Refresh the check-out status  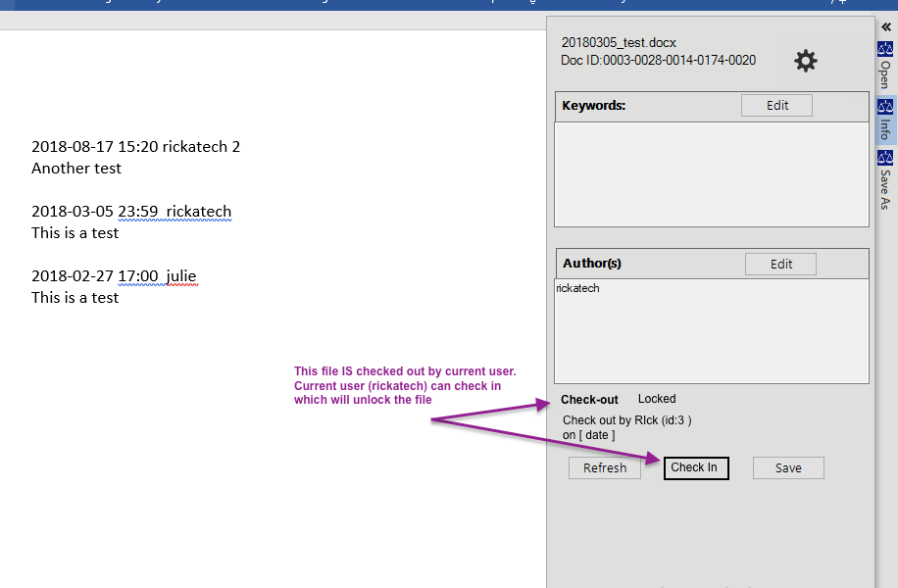click(x=605, y=467)
